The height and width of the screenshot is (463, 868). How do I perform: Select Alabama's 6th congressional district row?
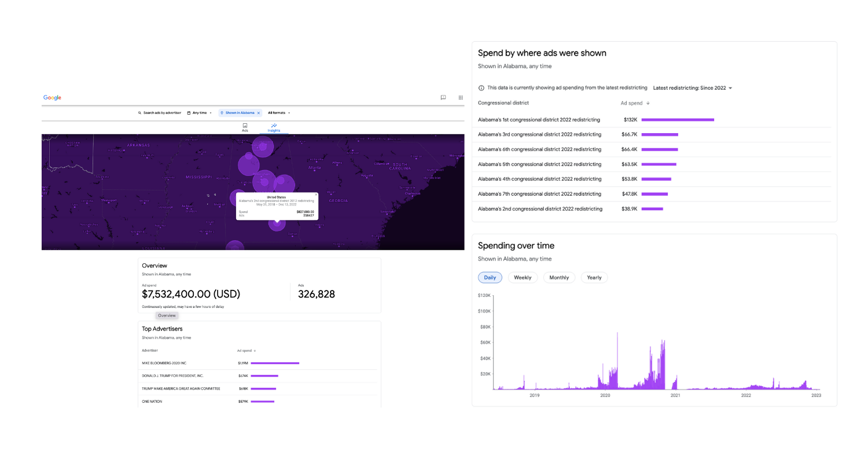click(x=654, y=149)
